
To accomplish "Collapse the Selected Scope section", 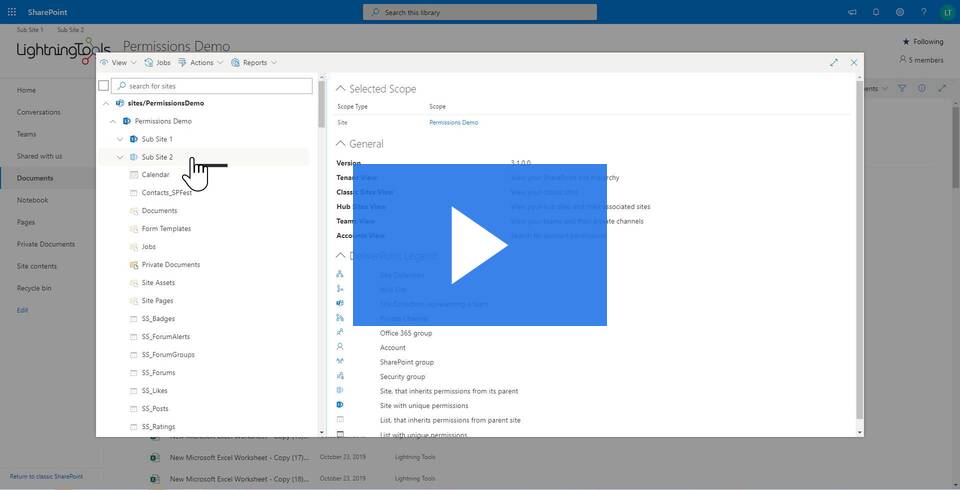I will (340, 89).
